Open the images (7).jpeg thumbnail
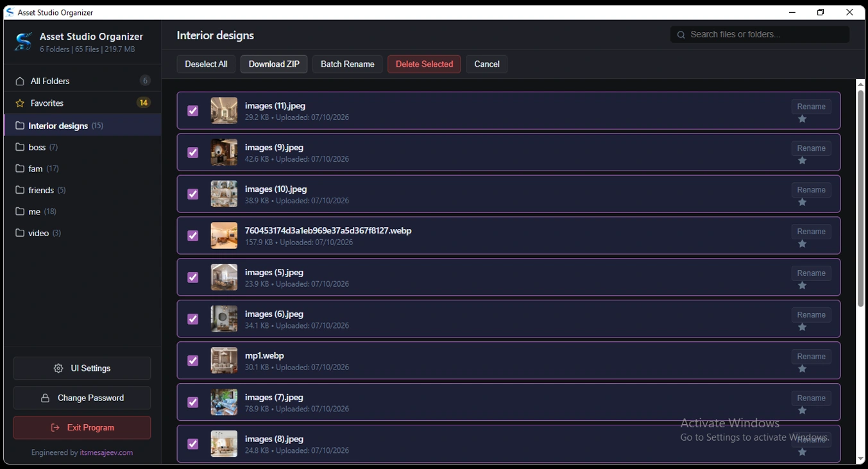Viewport: 868px width, 469px height. 224,402
